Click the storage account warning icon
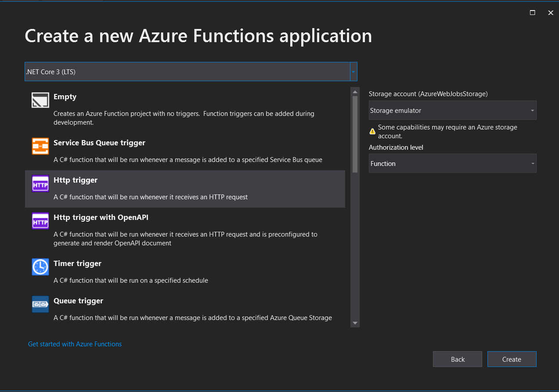559x392 pixels. coord(372,131)
